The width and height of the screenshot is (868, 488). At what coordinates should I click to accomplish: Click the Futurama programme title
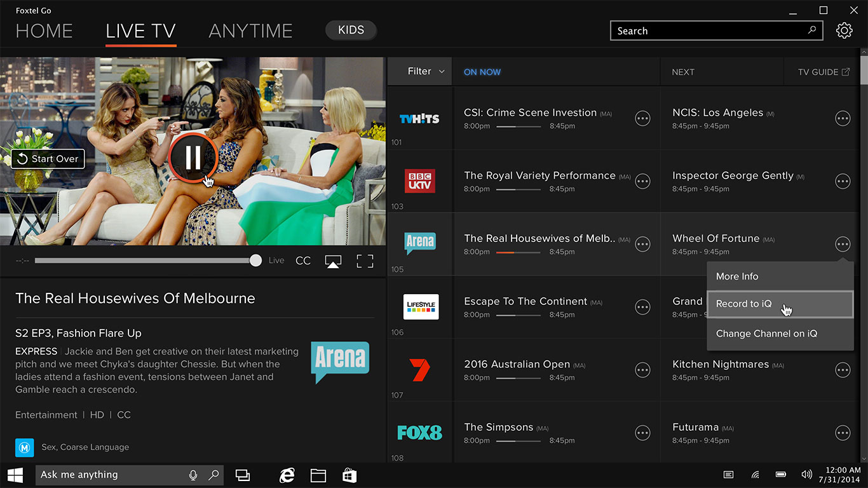coord(696,427)
